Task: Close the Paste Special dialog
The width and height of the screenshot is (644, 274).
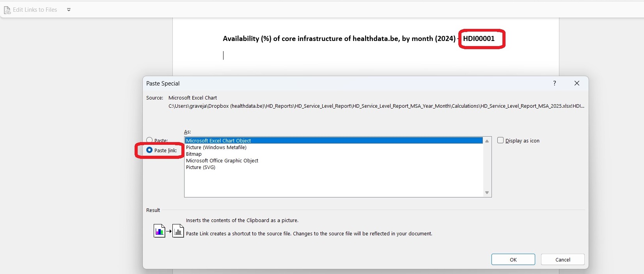Action: coord(577,83)
